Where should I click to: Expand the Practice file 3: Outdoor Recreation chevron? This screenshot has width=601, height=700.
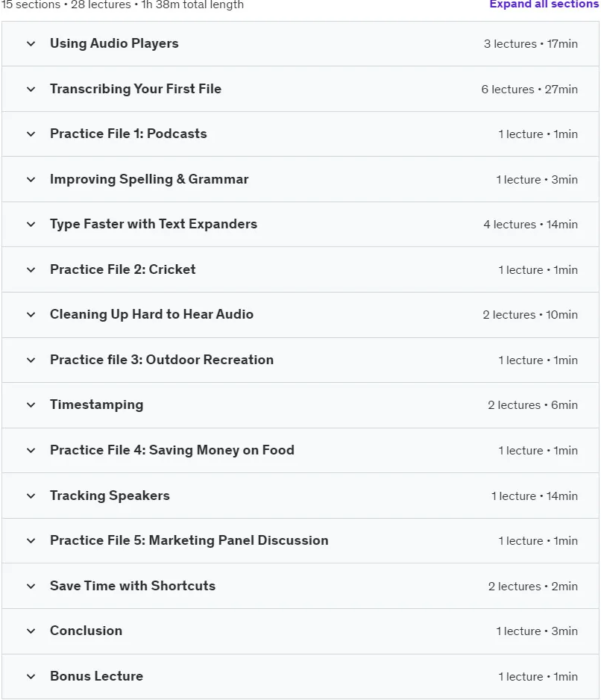pyautogui.click(x=31, y=360)
